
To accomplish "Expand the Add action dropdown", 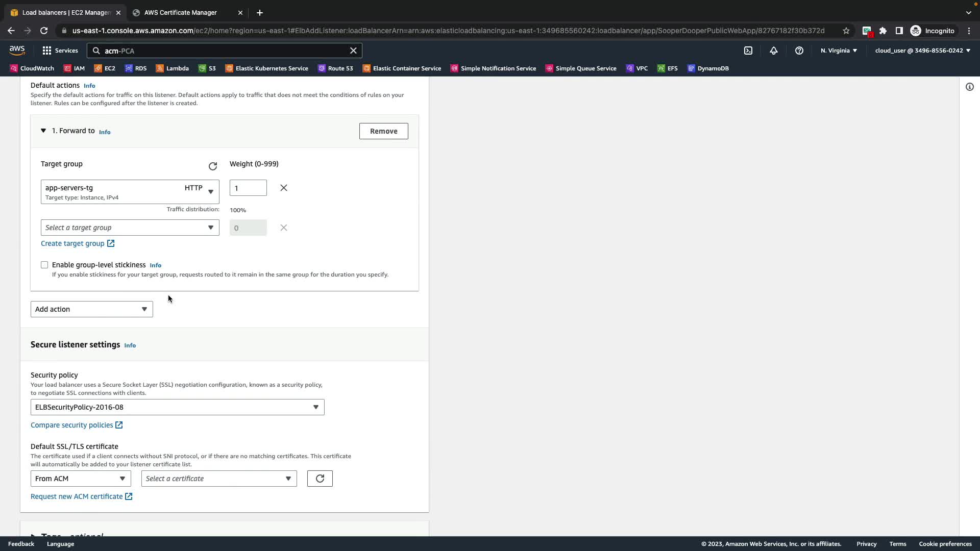I will [x=92, y=309].
